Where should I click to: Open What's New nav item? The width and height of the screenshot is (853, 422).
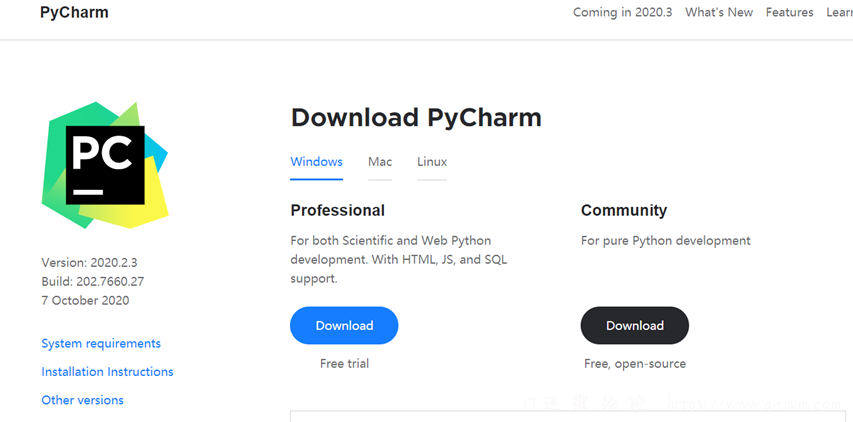[719, 12]
